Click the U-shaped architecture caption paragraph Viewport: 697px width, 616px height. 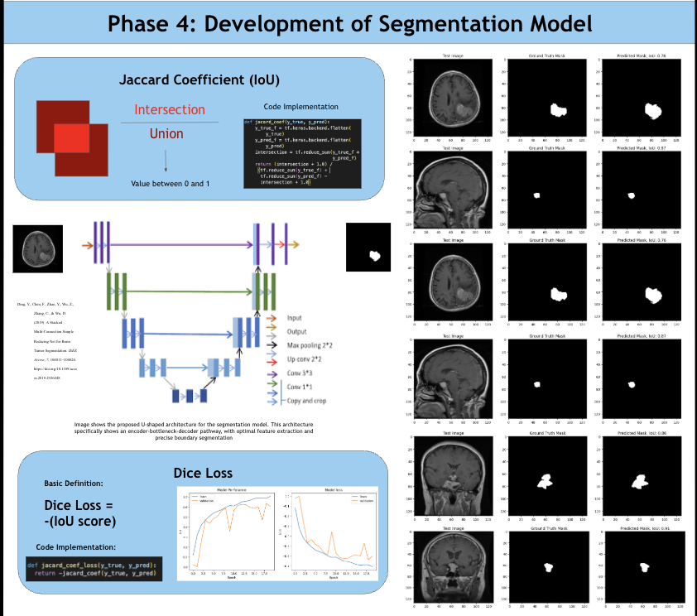tap(194, 431)
